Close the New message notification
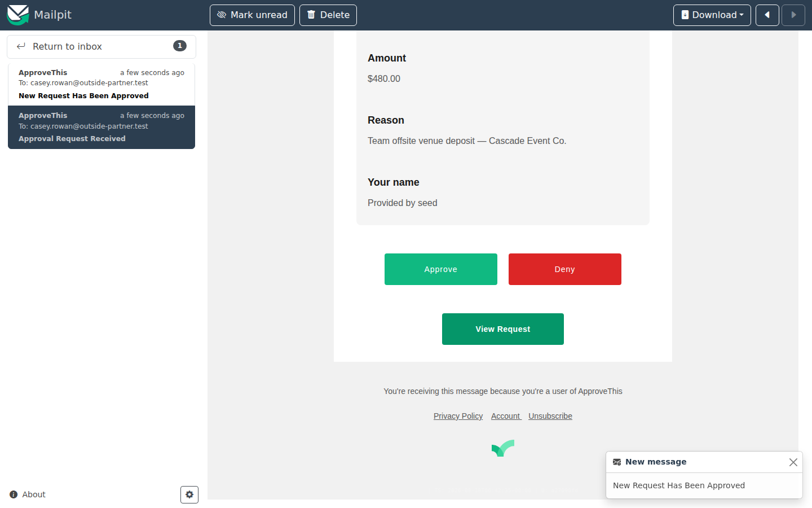This screenshot has width=812, height=508. [x=793, y=462]
